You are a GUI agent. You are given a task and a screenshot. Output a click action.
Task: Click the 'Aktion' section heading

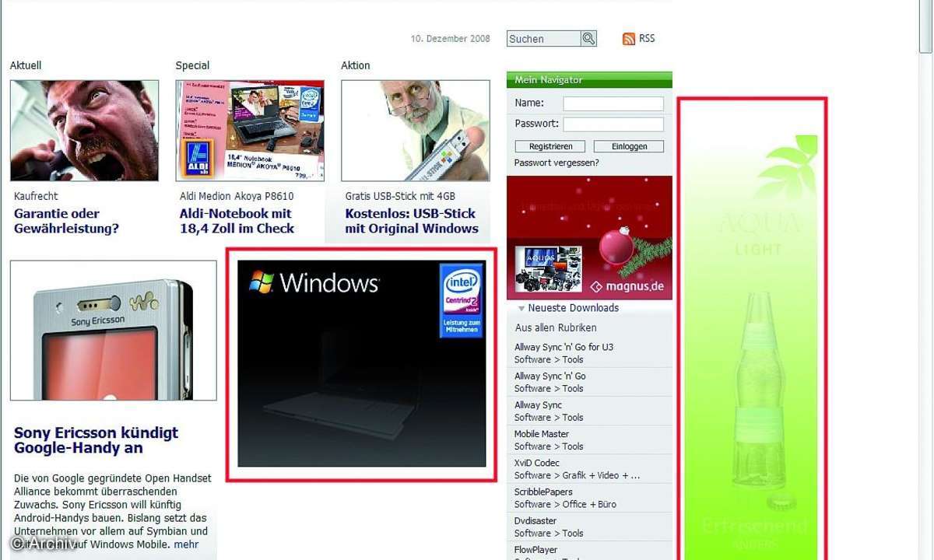[x=356, y=65]
